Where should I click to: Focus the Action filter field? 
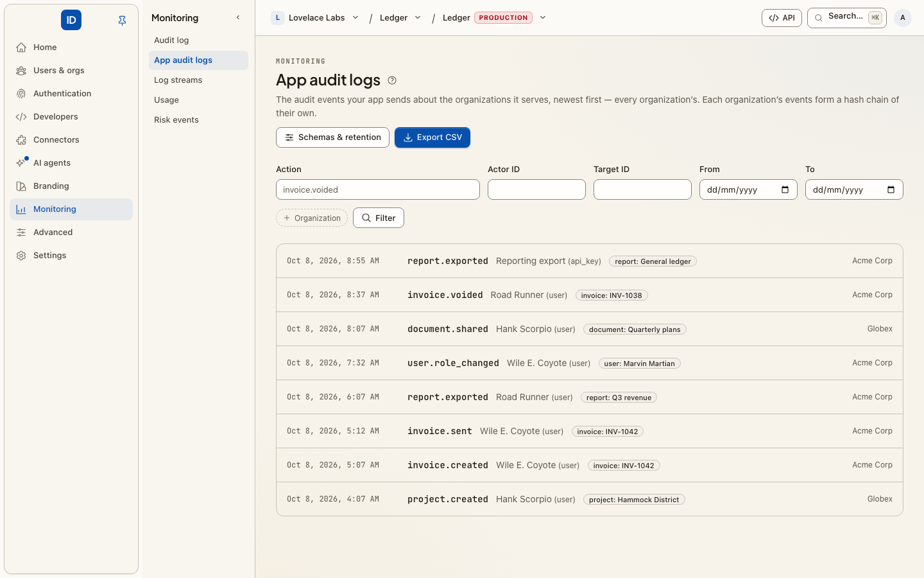pos(378,189)
